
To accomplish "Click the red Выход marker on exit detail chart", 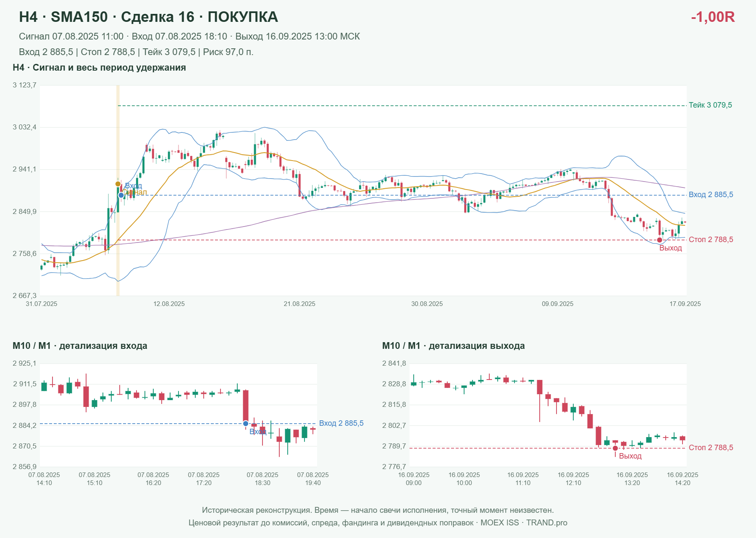I will (615, 448).
